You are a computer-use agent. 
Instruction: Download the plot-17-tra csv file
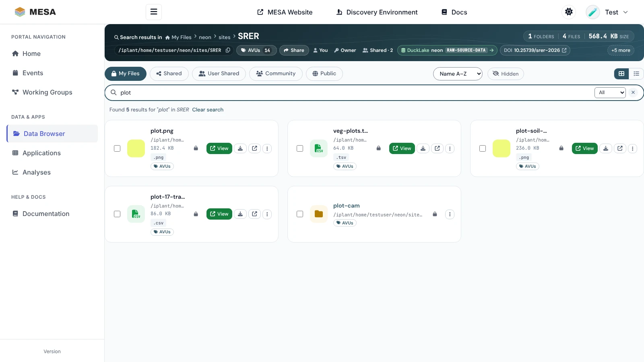coord(240,214)
